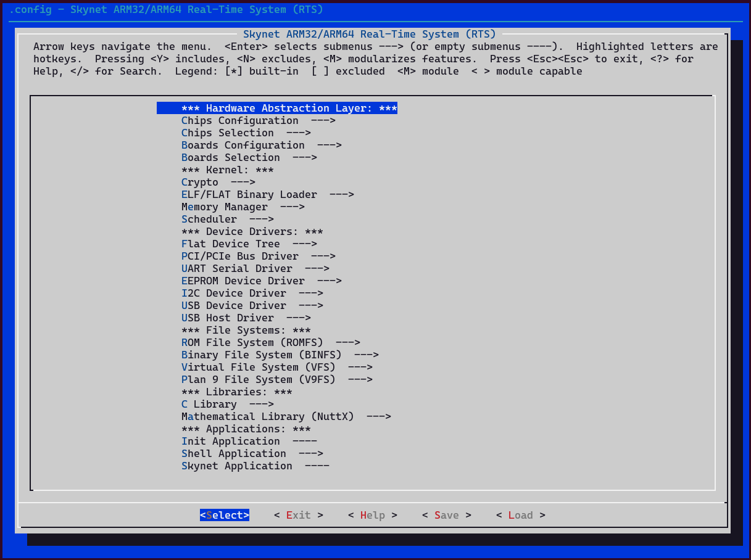Select ROM File System (ROMFS) entry
751x560 pixels.
click(x=270, y=342)
